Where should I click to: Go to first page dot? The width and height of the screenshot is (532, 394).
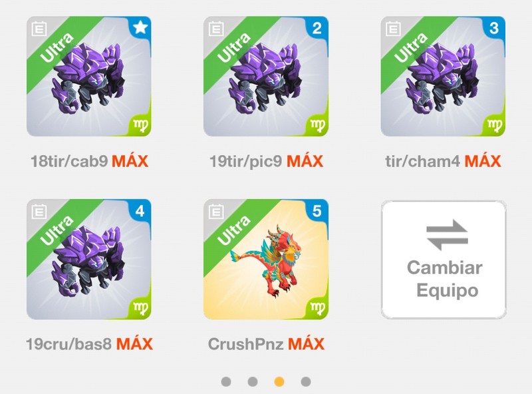[x=226, y=382]
